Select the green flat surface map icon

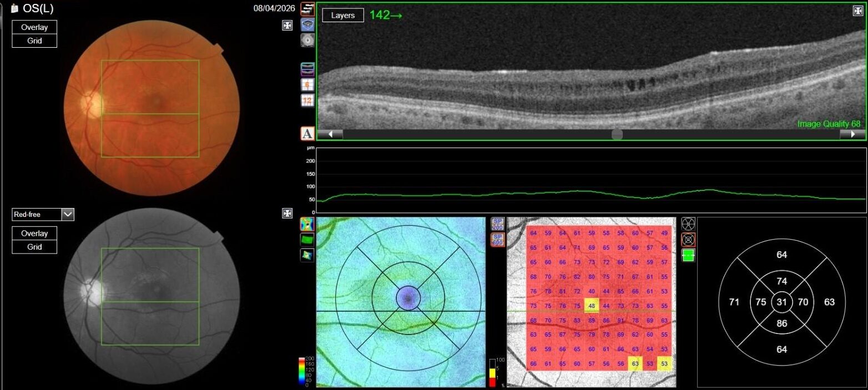(x=307, y=239)
